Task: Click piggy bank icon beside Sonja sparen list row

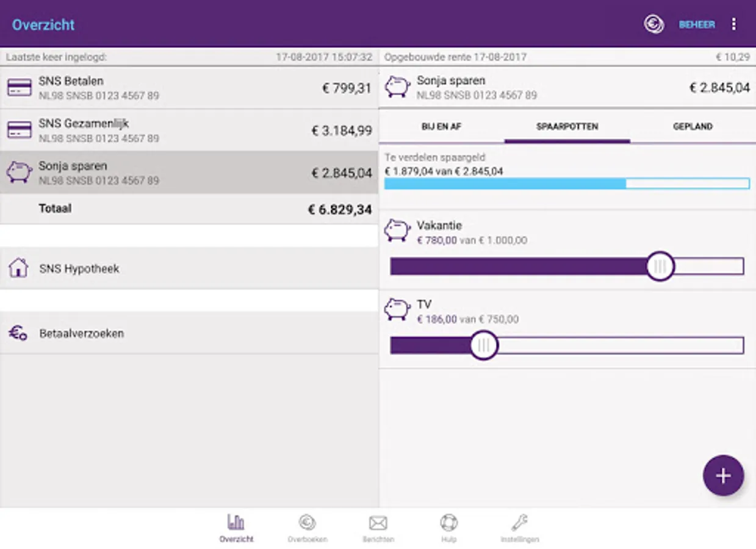Action: coord(19,172)
